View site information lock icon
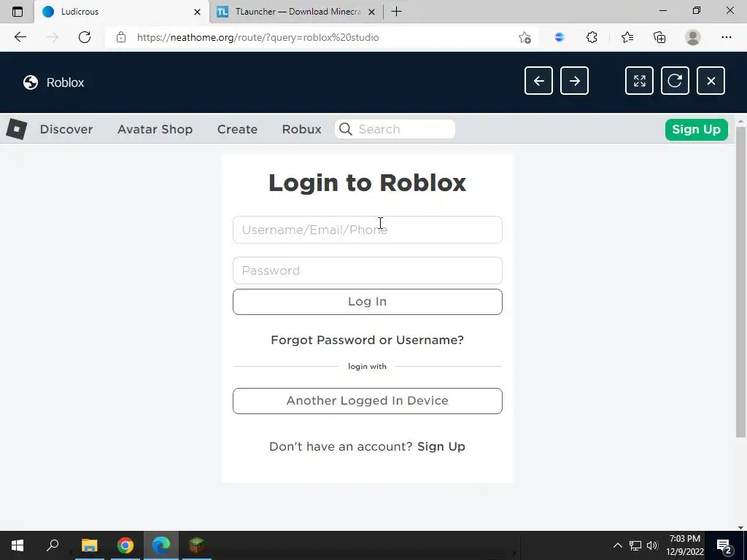Image resolution: width=747 pixels, height=560 pixels. pos(121,37)
